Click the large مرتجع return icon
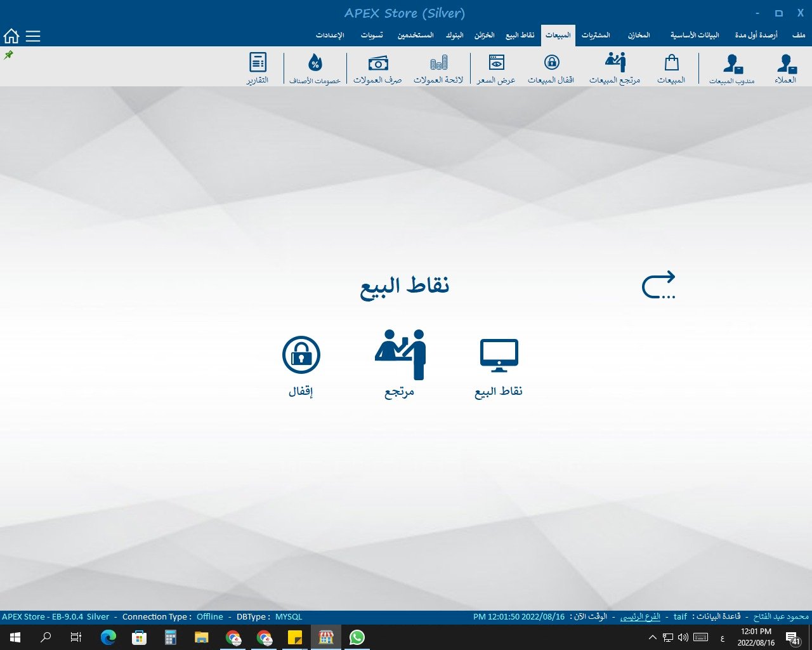The image size is (812, 650). click(x=400, y=363)
